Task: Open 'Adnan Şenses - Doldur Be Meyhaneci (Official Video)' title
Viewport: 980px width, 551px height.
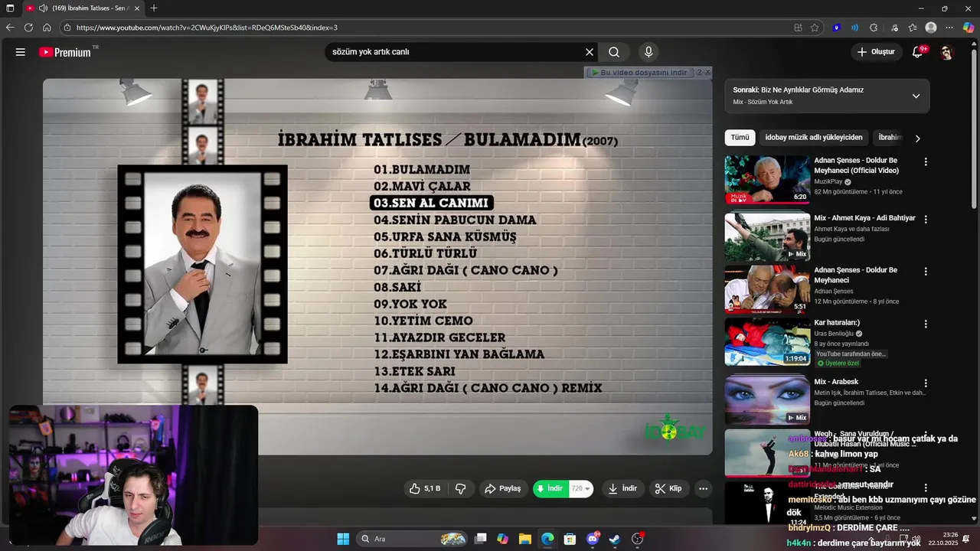Action: 857,165
